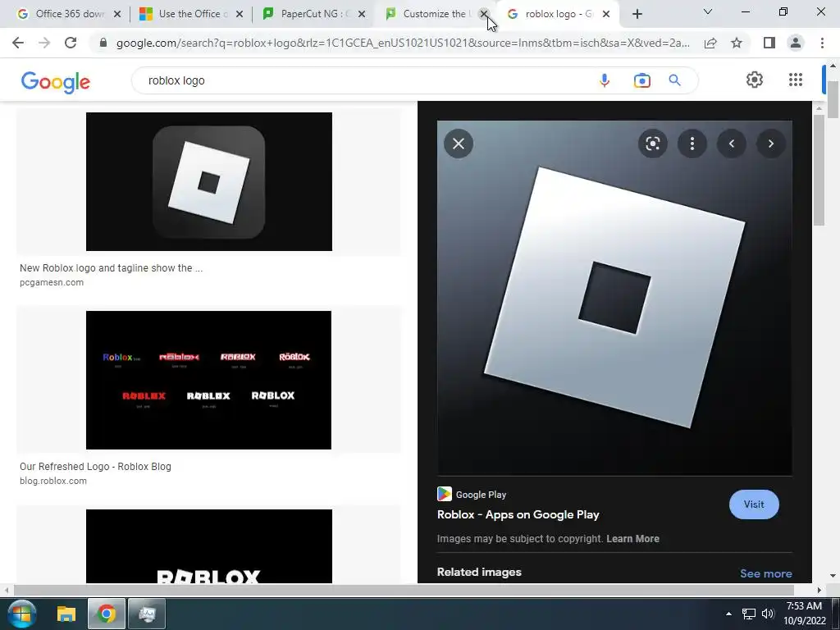Start voice search with the microphone
The image size is (840, 630).
pyautogui.click(x=605, y=80)
